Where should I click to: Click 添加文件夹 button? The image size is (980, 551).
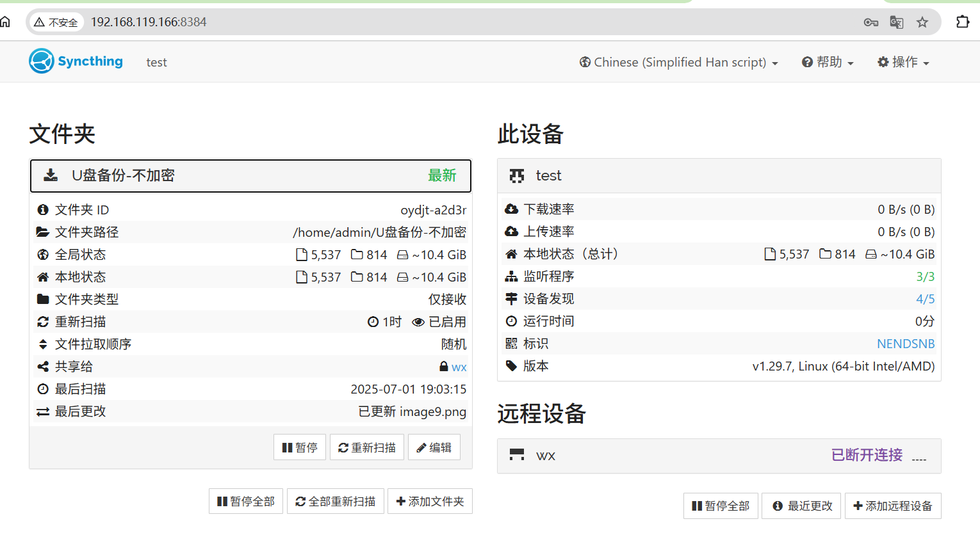[430, 501]
